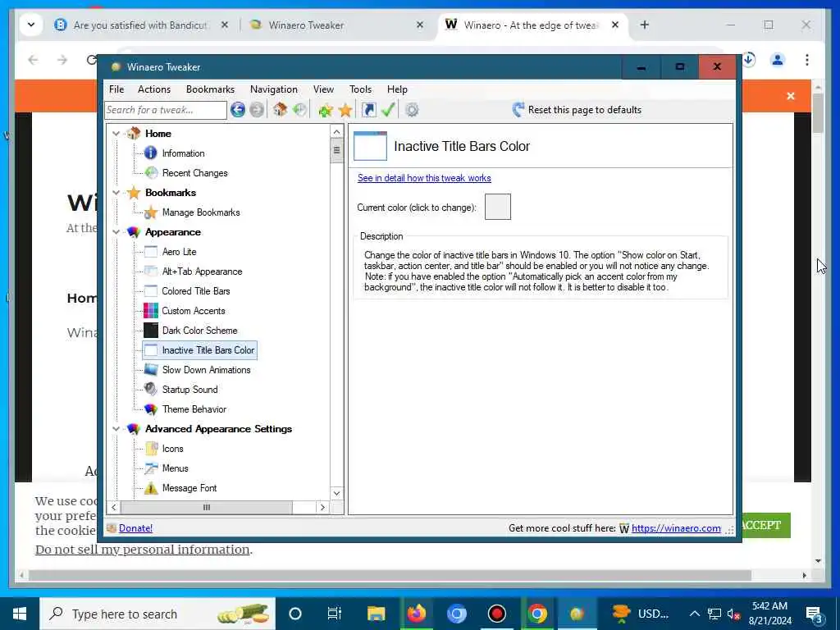Image resolution: width=840 pixels, height=630 pixels.
Task: Open the Actions menu
Action: 153,89
